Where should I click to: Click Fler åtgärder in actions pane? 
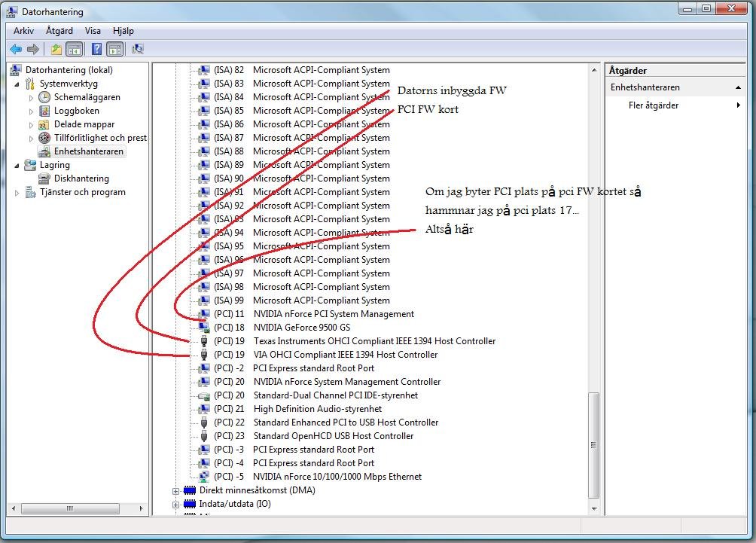(653, 105)
